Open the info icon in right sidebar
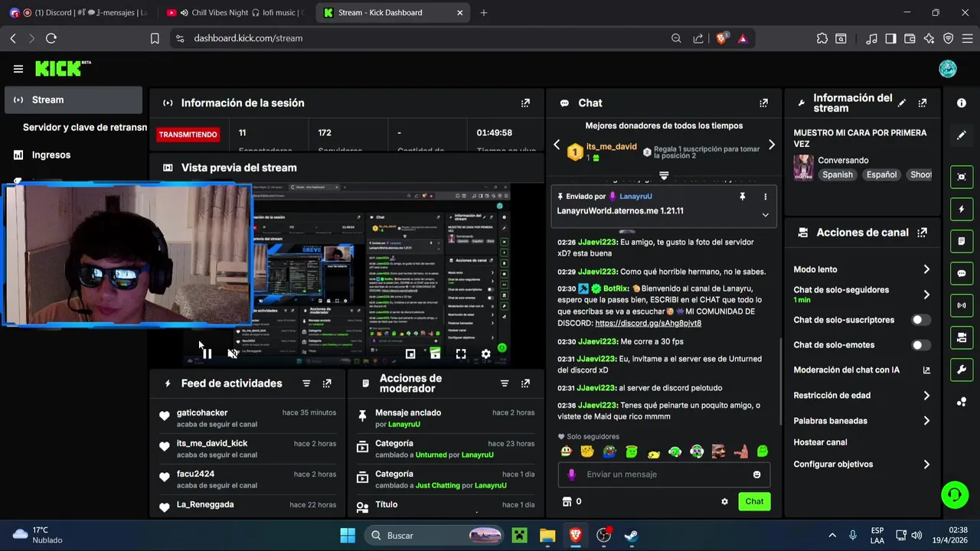This screenshot has height=551, width=980. click(962, 103)
